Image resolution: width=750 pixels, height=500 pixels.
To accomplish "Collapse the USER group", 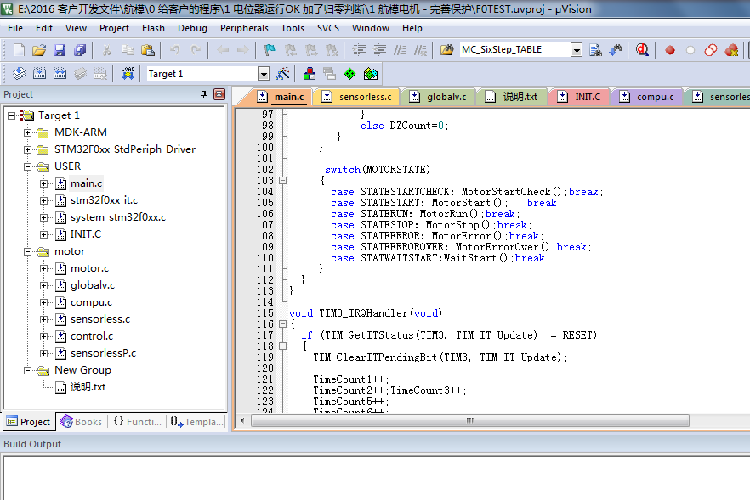I will [x=28, y=167].
